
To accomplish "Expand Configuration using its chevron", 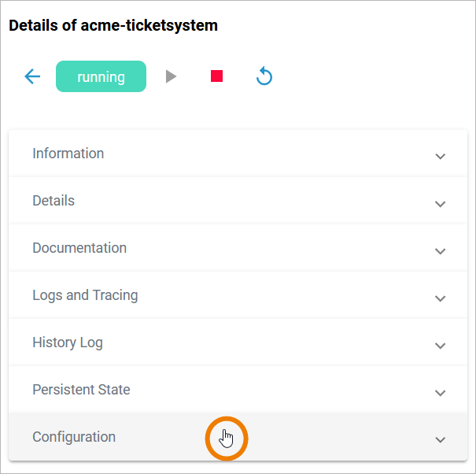I will 440,439.
